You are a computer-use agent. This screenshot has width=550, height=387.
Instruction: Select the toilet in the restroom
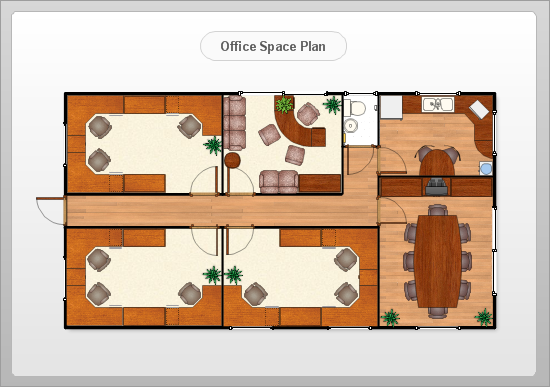(x=354, y=107)
